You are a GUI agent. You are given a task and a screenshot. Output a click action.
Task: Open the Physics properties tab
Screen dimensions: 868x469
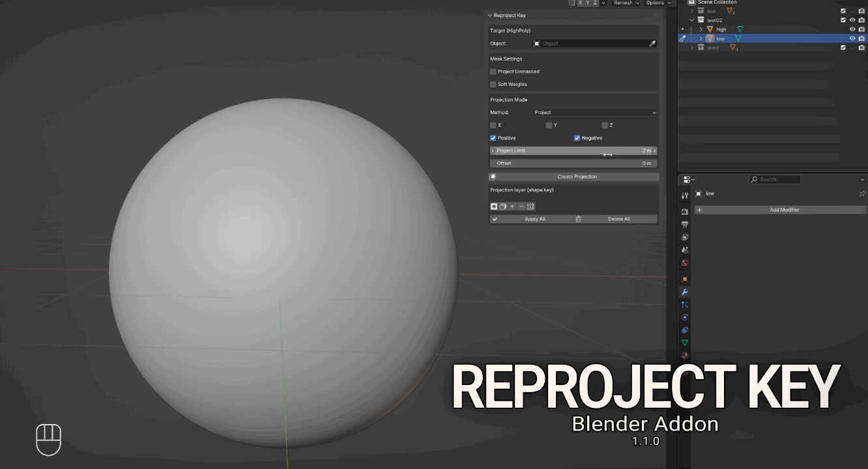(x=685, y=317)
